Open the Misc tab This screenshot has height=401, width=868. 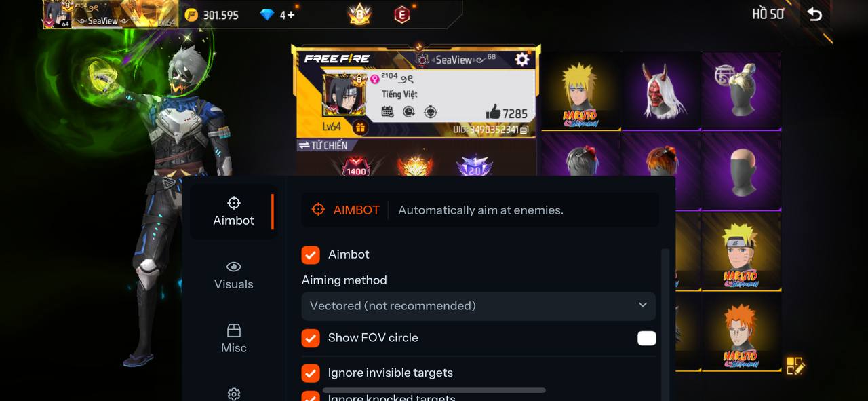(x=233, y=339)
